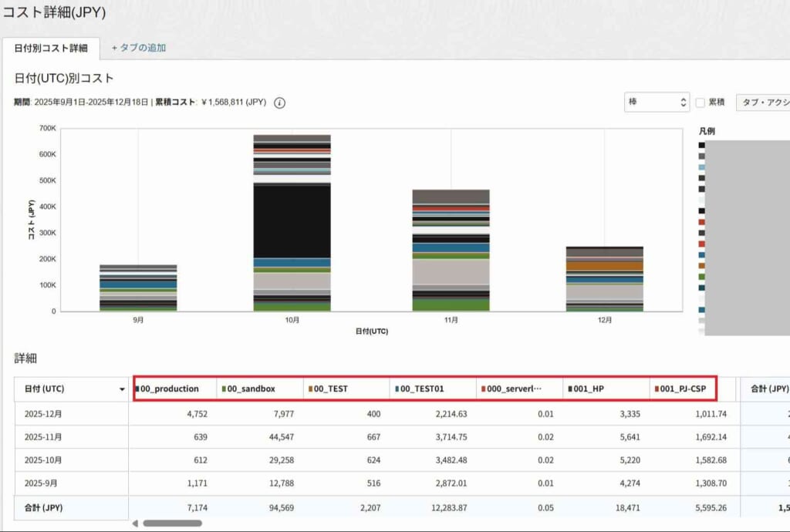This screenshot has width=790, height=532.
Task: Click the 合計 (JPY) column header
Action: click(768, 389)
